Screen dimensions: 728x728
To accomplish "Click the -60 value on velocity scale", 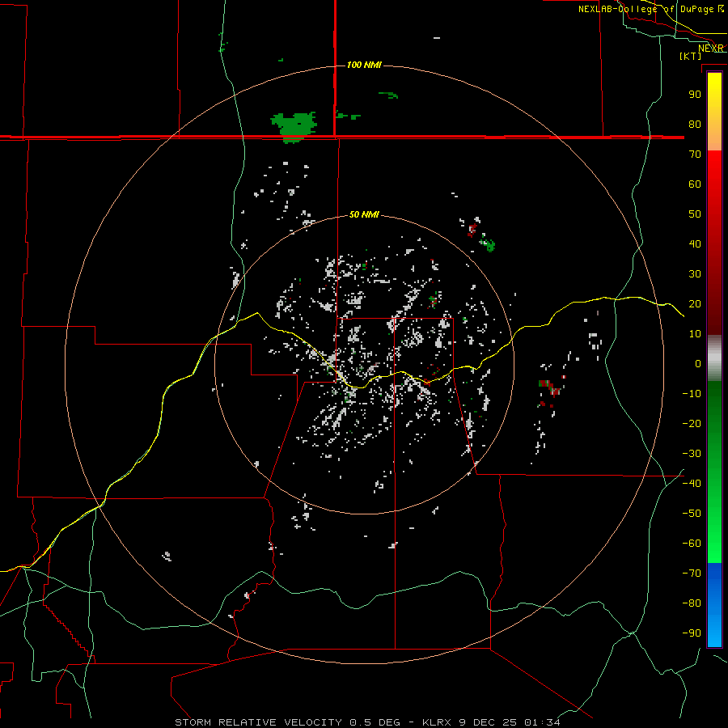I will point(692,544).
